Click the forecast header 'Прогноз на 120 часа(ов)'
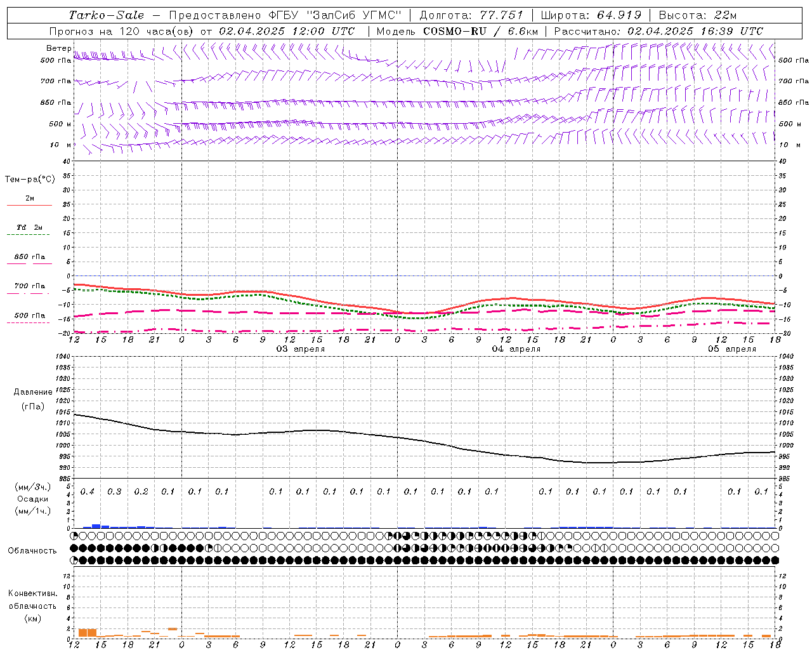 tap(122, 31)
